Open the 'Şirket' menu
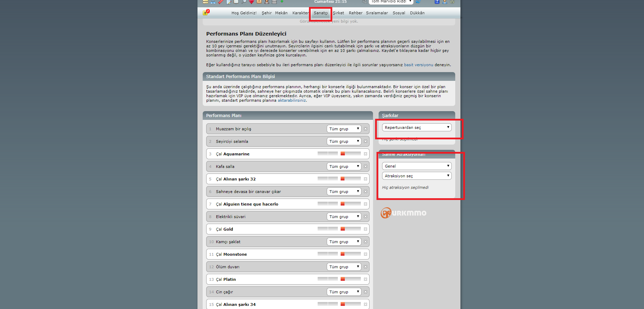The width and height of the screenshot is (644, 309). (x=338, y=13)
